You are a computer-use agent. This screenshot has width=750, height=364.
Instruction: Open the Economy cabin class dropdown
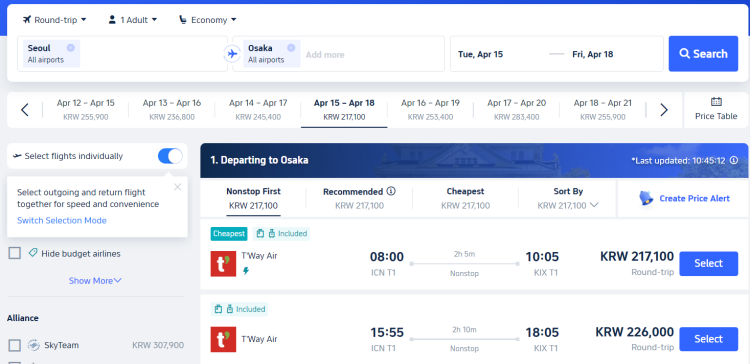click(x=208, y=20)
